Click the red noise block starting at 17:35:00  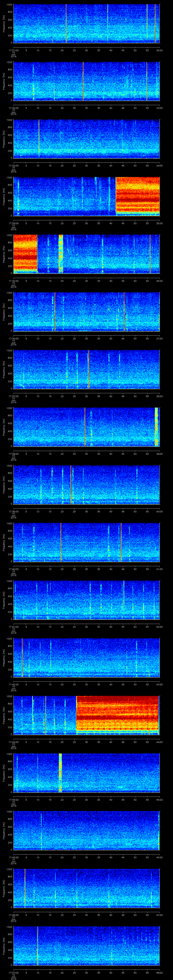(x=25, y=253)
